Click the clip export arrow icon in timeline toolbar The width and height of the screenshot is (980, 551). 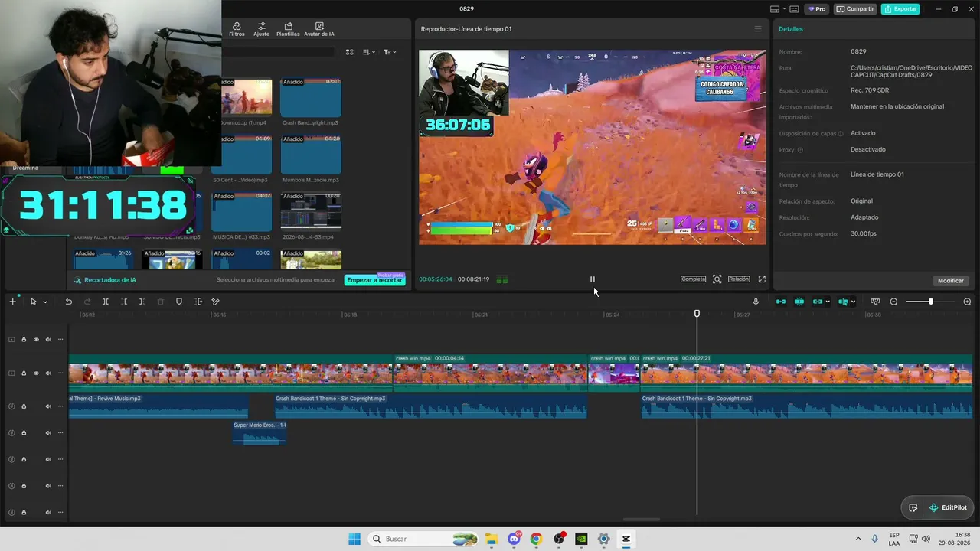click(198, 302)
